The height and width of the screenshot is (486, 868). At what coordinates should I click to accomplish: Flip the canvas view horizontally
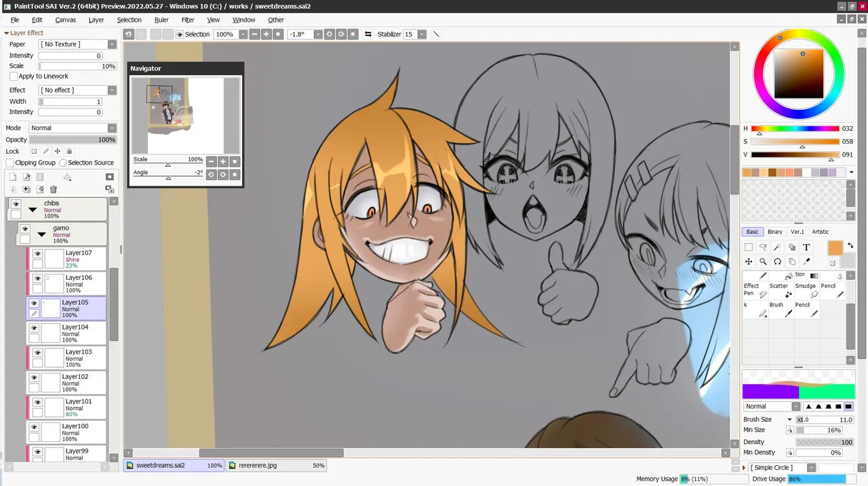pyautogui.click(x=368, y=34)
